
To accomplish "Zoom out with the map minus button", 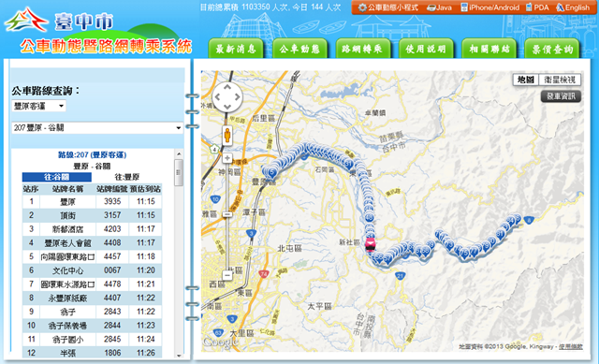I will pos(227,275).
